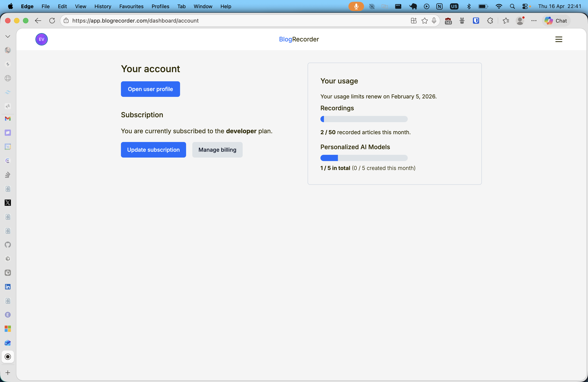This screenshot has width=588, height=382.
Task: Open the LinkedIn tab in the sidebar
Action: tap(8, 286)
